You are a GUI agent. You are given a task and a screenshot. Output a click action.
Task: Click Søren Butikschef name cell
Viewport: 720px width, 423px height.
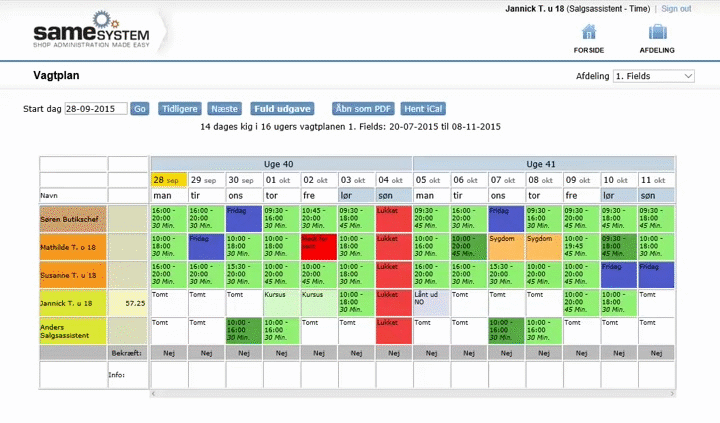(73, 218)
